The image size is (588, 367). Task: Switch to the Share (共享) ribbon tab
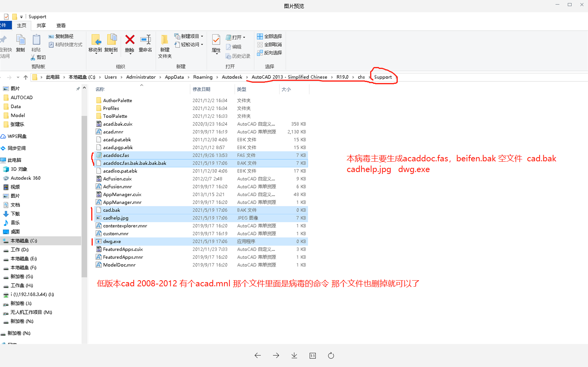(41, 26)
